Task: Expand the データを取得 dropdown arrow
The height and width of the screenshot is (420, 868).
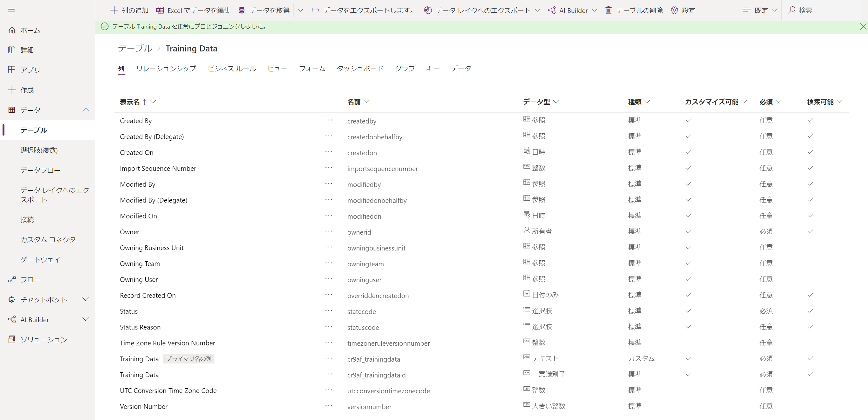Action: 300,10
